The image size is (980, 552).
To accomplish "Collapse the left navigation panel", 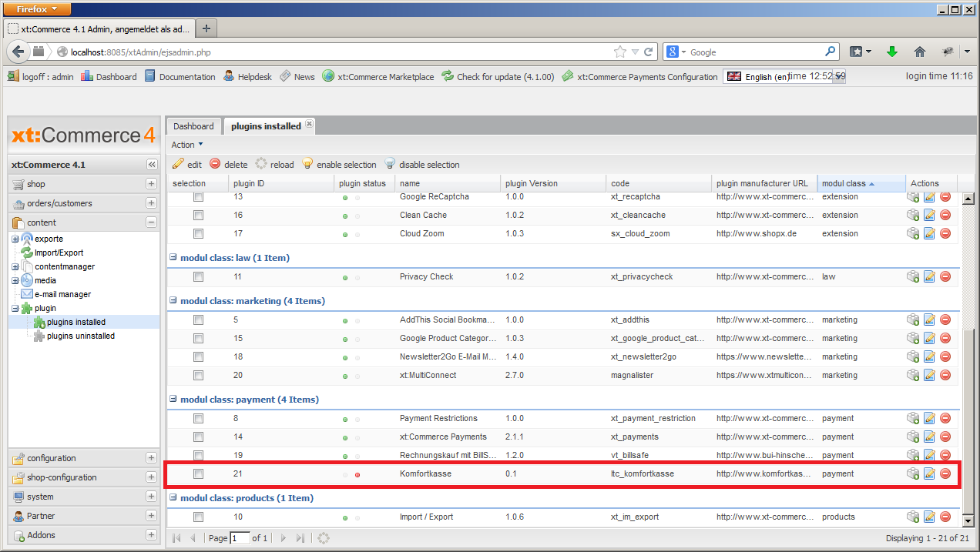I will point(152,165).
